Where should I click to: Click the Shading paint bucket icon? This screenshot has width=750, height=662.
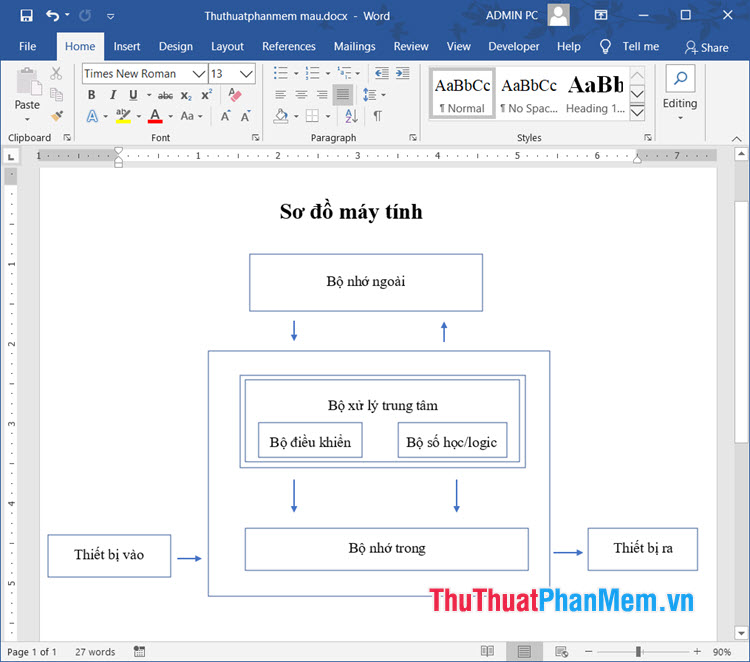[281, 116]
